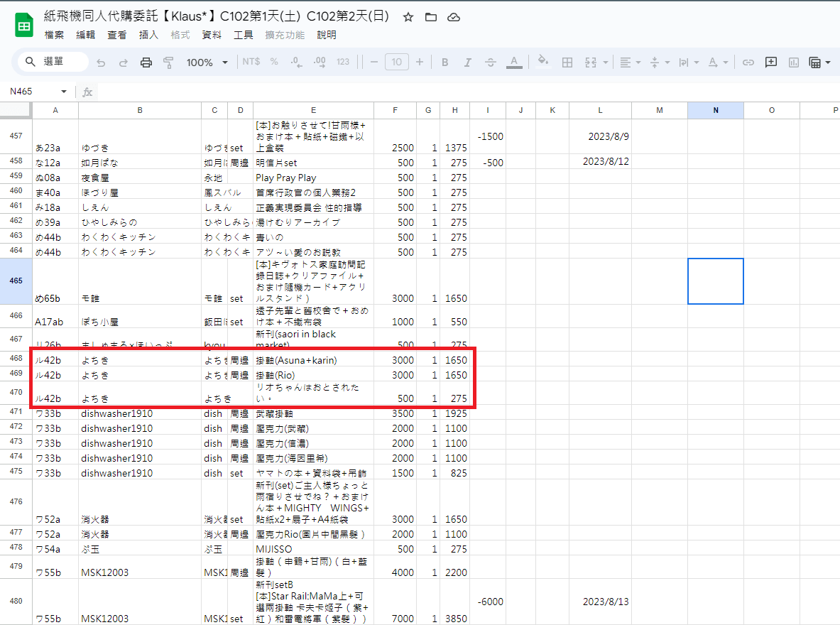
Task: Toggle strikethrough formatting
Action: point(490,62)
